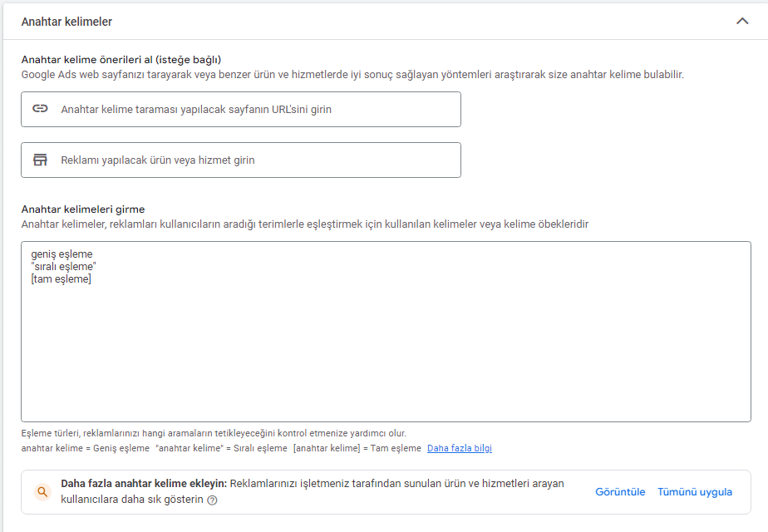Click the orange magnifier suggestion icon
This screenshot has width=768, height=532.
point(42,492)
